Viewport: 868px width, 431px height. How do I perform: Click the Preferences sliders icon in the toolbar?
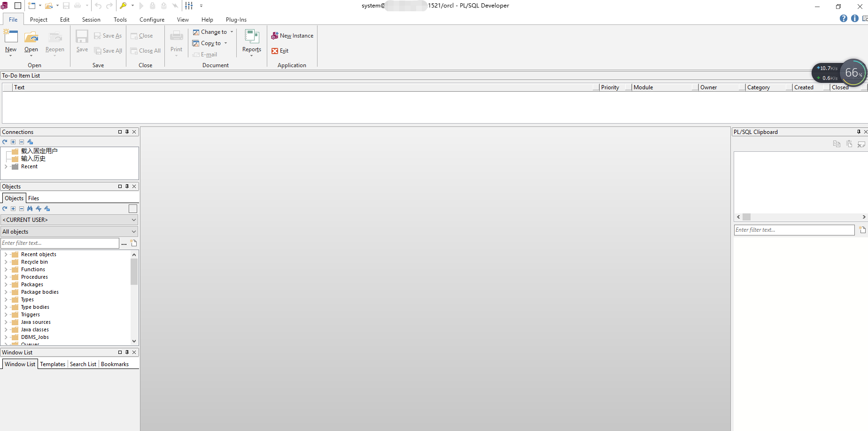[188, 6]
